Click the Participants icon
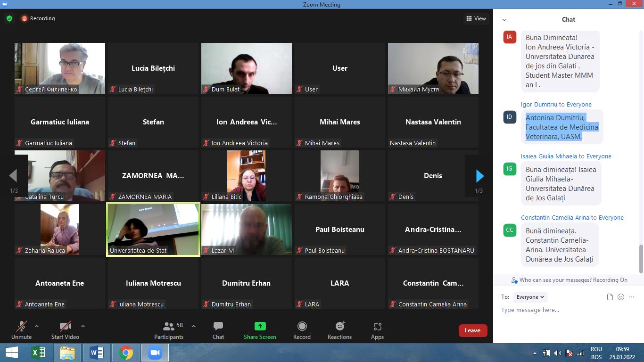 coord(169,326)
